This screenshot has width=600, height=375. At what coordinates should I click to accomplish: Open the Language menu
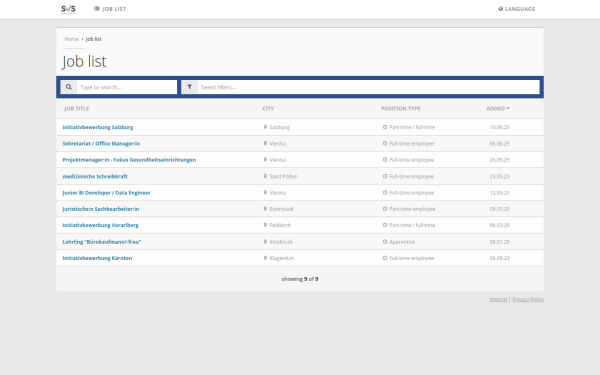click(517, 9)
